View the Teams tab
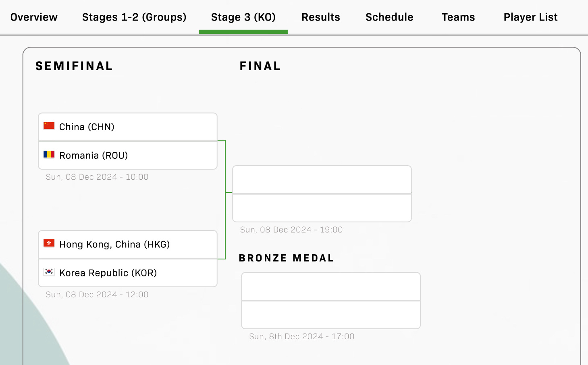The height and width of the screenshot is (365, 588). 458,17
